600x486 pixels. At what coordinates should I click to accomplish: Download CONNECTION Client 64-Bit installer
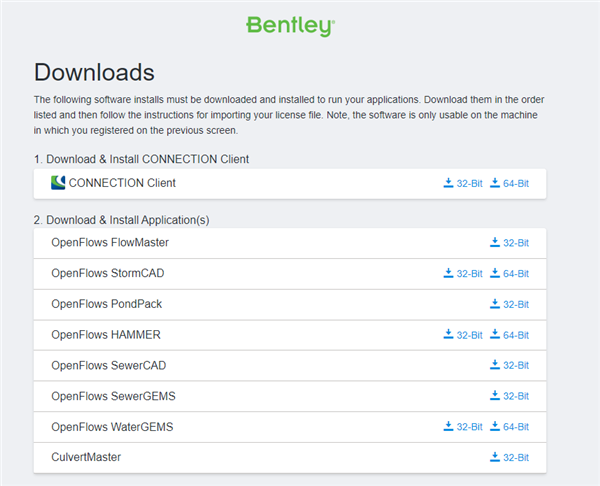pyautogui.click(x=509, y=183)
